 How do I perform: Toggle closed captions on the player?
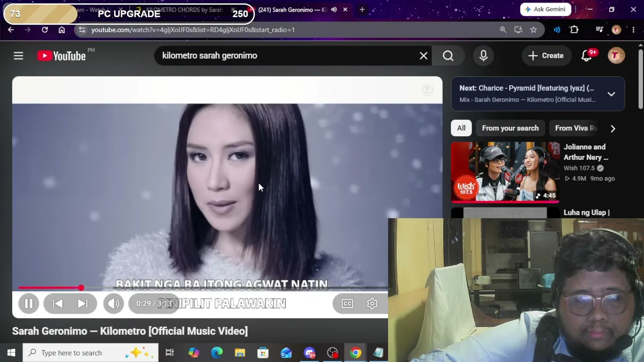(x=347, y=303)
